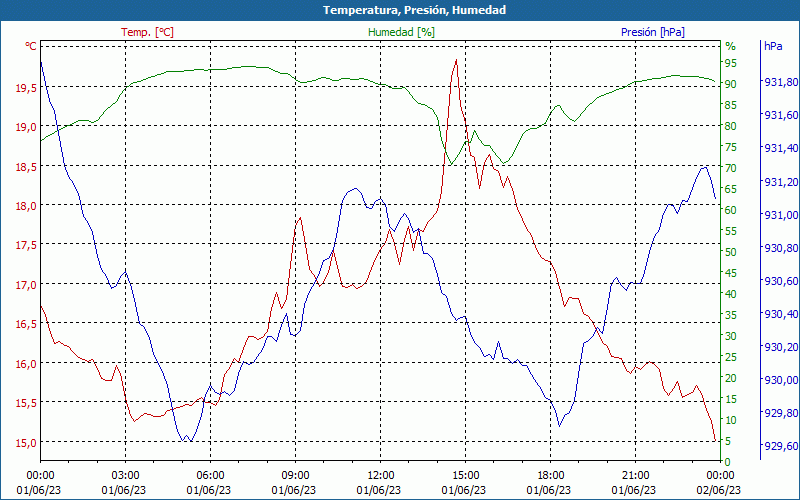Click the 70 humidity axis value
This screenshot has height=500, width=800.
[731, 168]
